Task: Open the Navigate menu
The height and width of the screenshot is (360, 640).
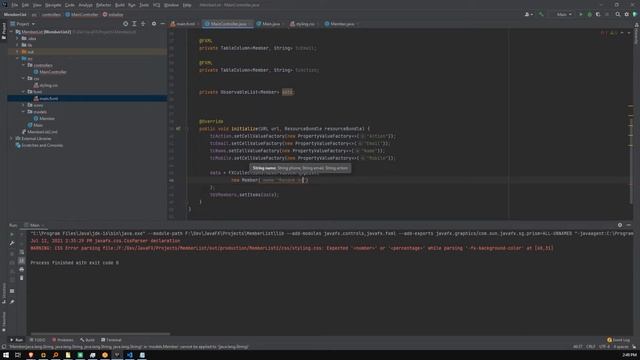Action: pos(53,5)
